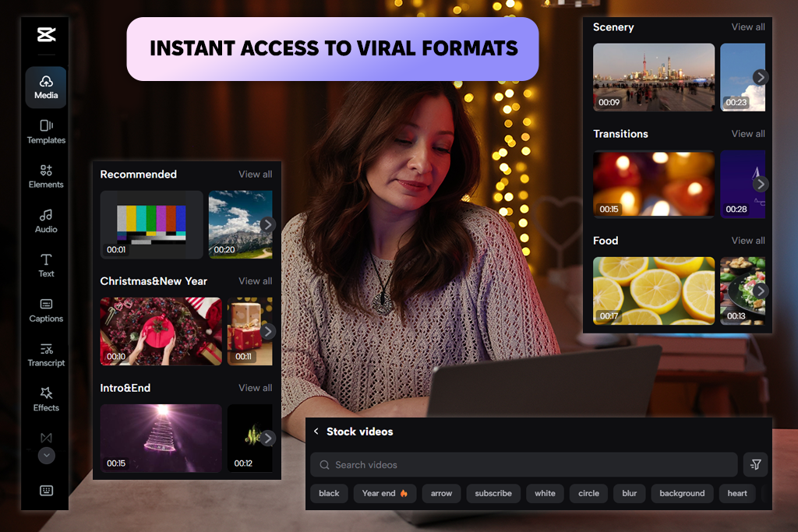Select the black search tag
Image resolution: width=798 pixels, height=532 pixels.
click(329, 493)
